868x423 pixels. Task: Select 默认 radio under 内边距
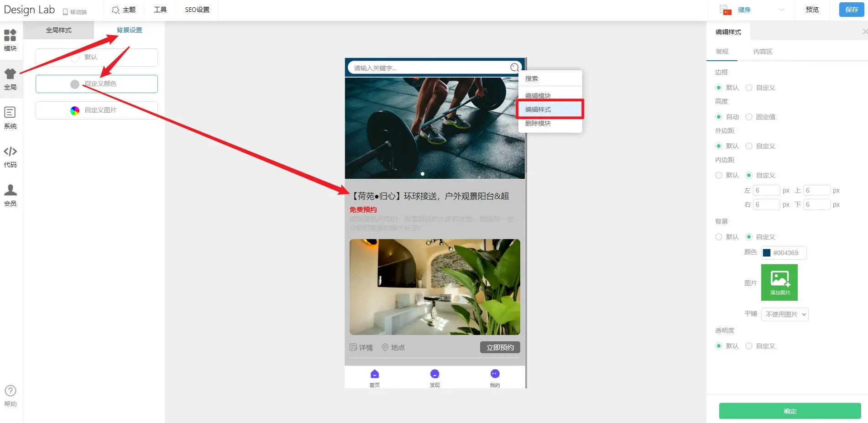pos(719,175)
